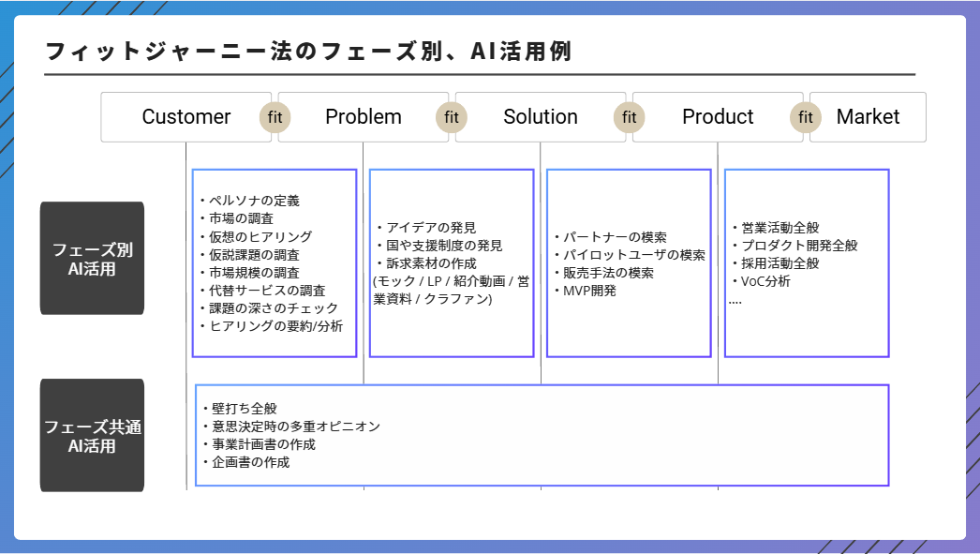Click the 仮説課題の調査 bullet
The image size is (980, 554).
coord(249,255)
